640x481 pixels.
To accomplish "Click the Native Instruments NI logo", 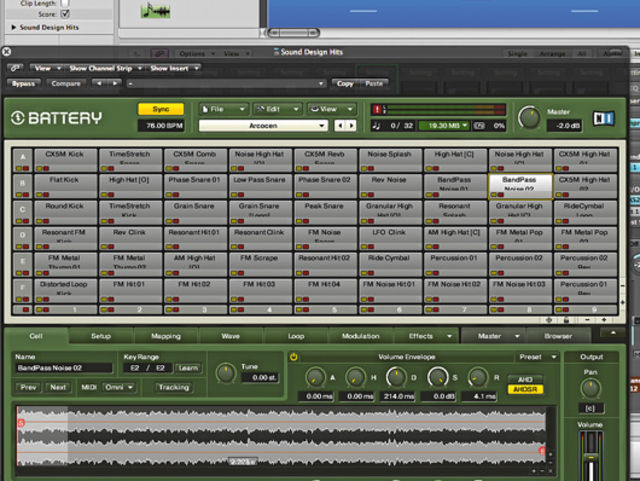I will [603, 118].
